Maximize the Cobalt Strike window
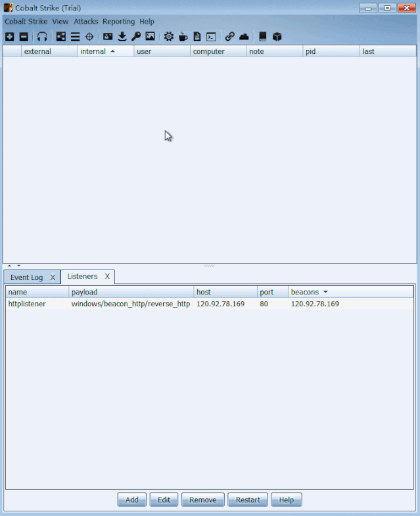The width and height of the screenshot is (420, 516). click(387, 8)
